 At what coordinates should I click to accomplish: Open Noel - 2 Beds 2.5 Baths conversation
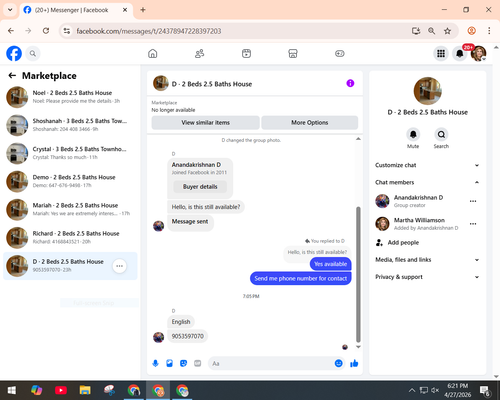70,97
